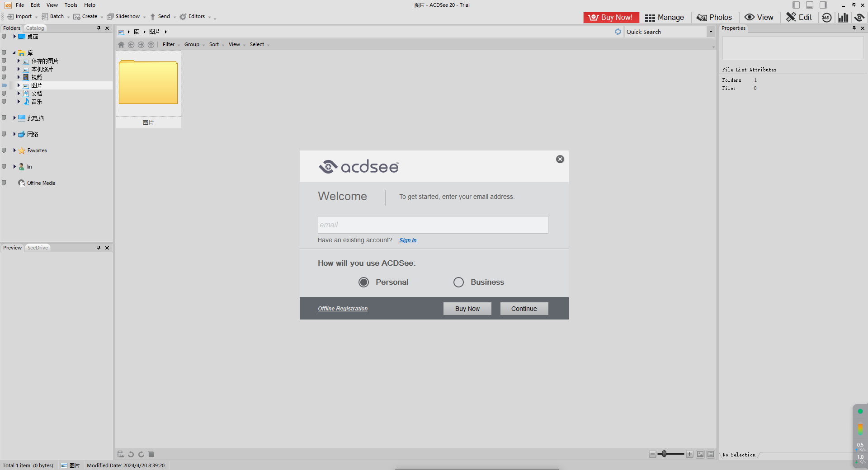Switch to Manage mode

tap(665, 18)
